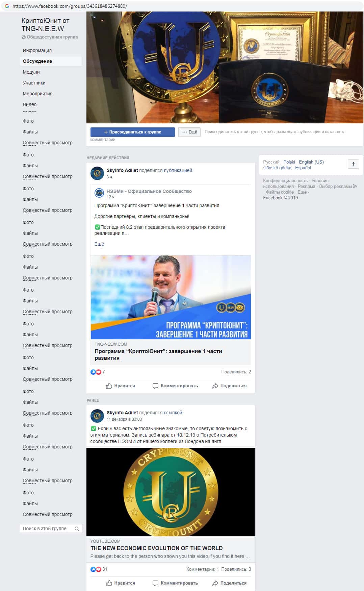The image size is (364, 591).
Task: Open Skyinfo Adilet avatar on 11 декабря post
Action: [x=97, y=416]
